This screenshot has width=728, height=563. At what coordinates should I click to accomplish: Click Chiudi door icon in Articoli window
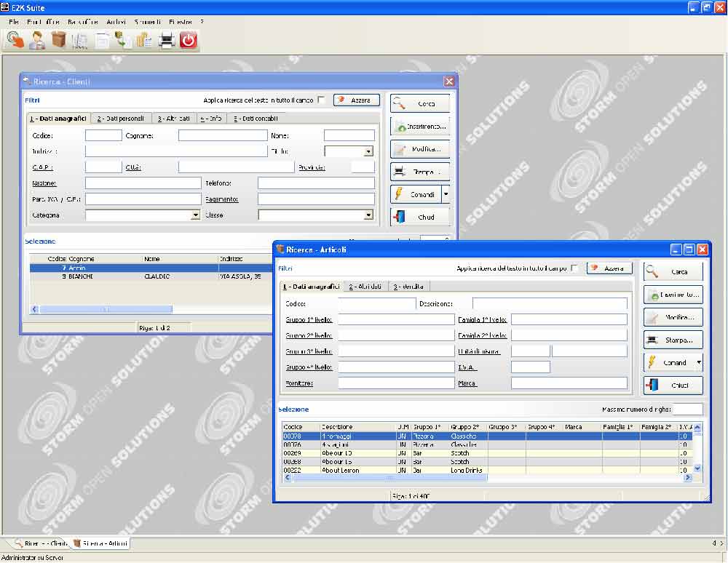[652, 385]
